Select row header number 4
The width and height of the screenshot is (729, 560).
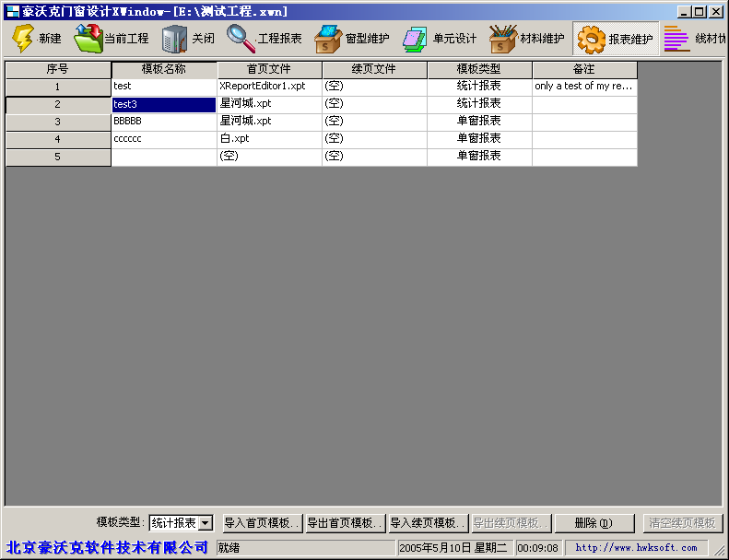tap(58, 139)
